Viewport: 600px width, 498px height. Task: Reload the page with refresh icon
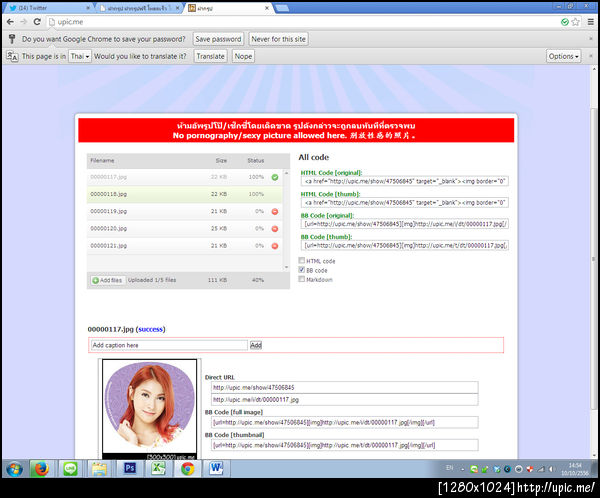point(37,22)
